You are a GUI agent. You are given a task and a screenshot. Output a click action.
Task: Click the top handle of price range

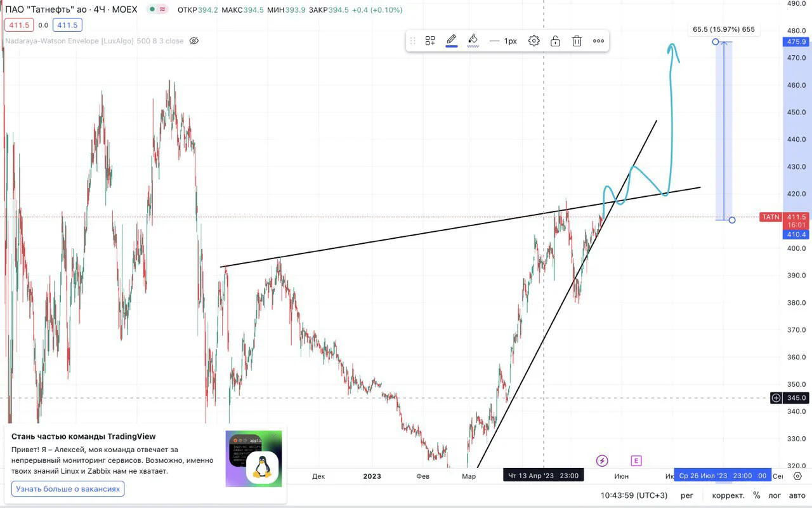(716, 42)
